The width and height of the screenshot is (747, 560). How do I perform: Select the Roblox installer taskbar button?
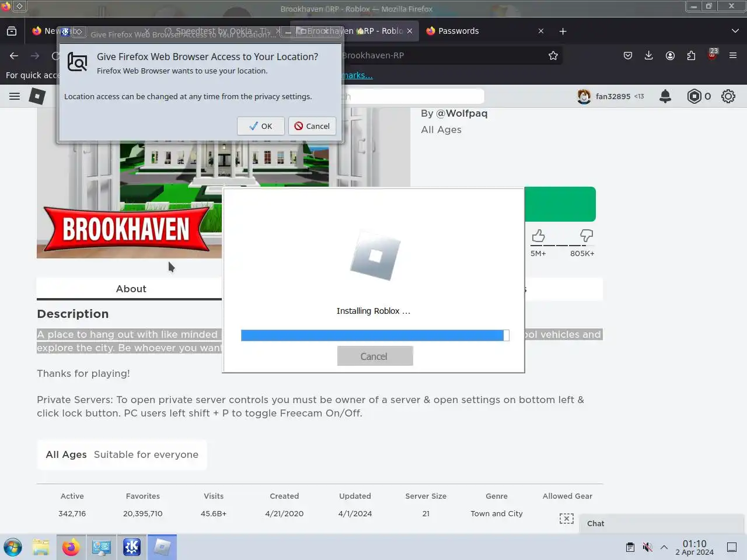[x=162, y=547]
